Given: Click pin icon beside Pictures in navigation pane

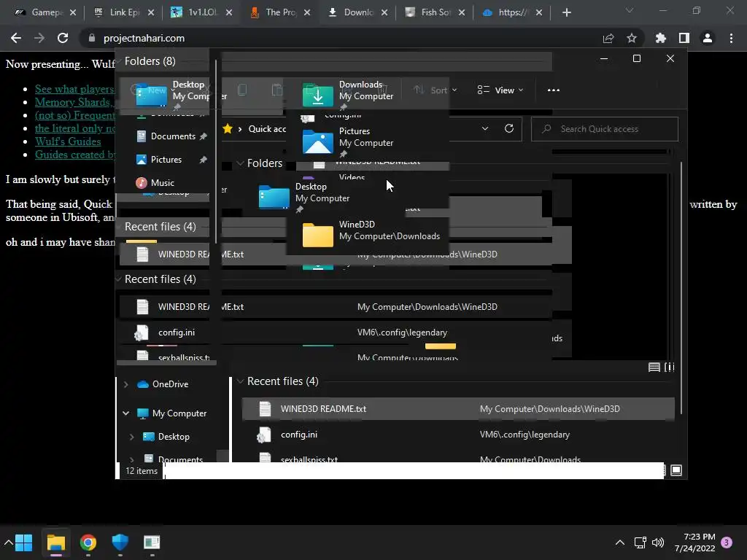Looking at the screenshot, I should coord(204,160).
